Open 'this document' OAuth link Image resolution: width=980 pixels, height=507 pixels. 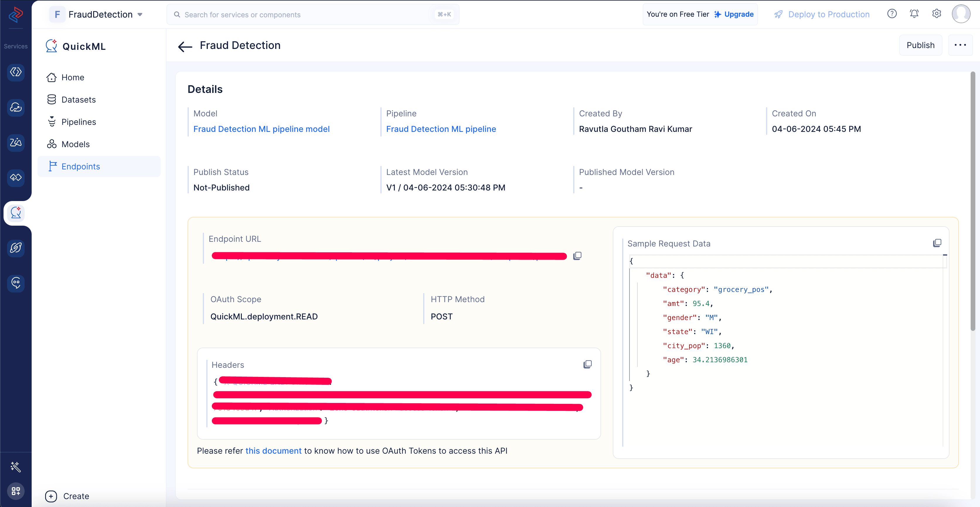pyautogui.click(x=273, y=451)
